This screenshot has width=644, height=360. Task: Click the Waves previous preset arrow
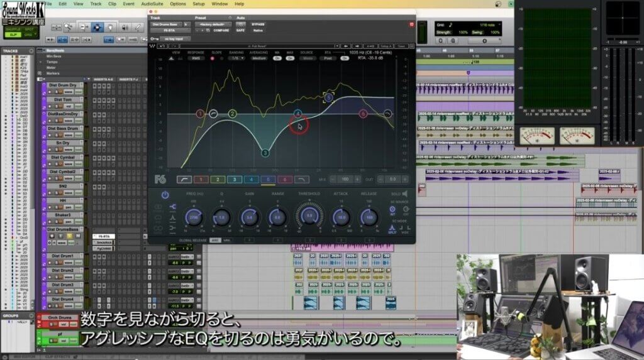click(347, 46)
